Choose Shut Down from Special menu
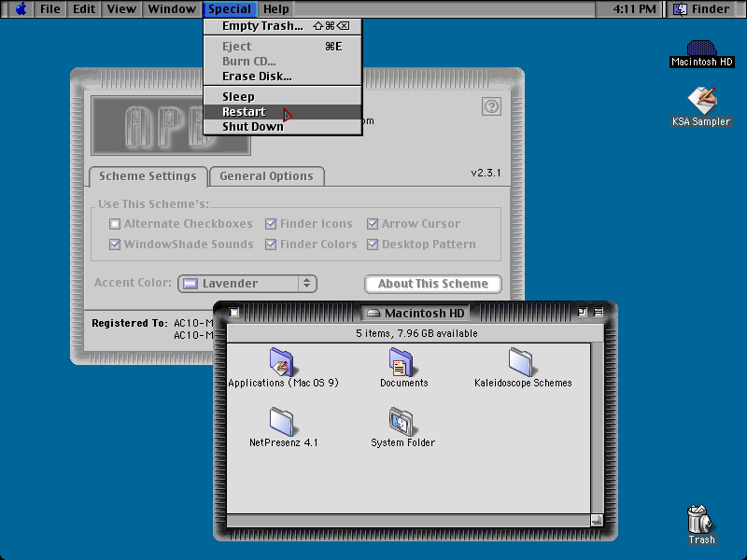The image size is (747, 560). pyautogui.click(x=283, y=127)
